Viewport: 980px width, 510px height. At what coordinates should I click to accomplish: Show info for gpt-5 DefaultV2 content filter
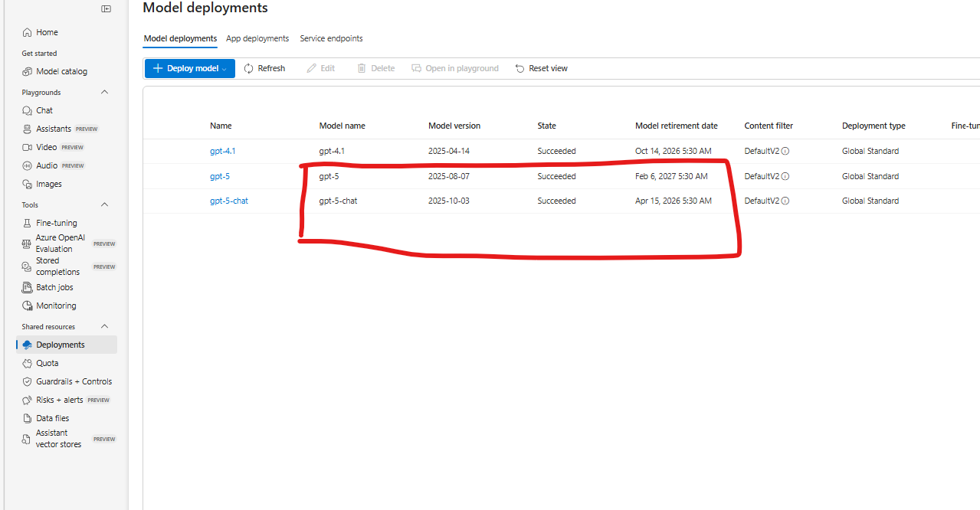[x=785, y=176]
